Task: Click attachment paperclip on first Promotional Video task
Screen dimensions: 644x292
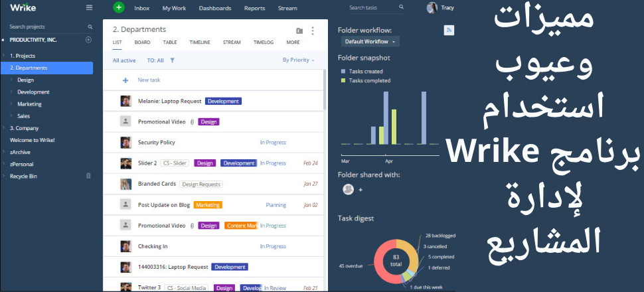Action: (192, 122)
